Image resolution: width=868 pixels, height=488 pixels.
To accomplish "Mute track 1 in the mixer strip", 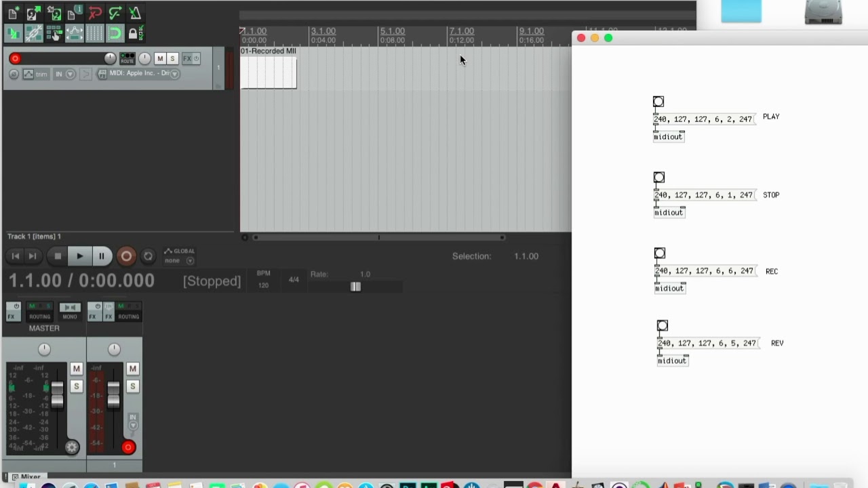I will 132,369.
